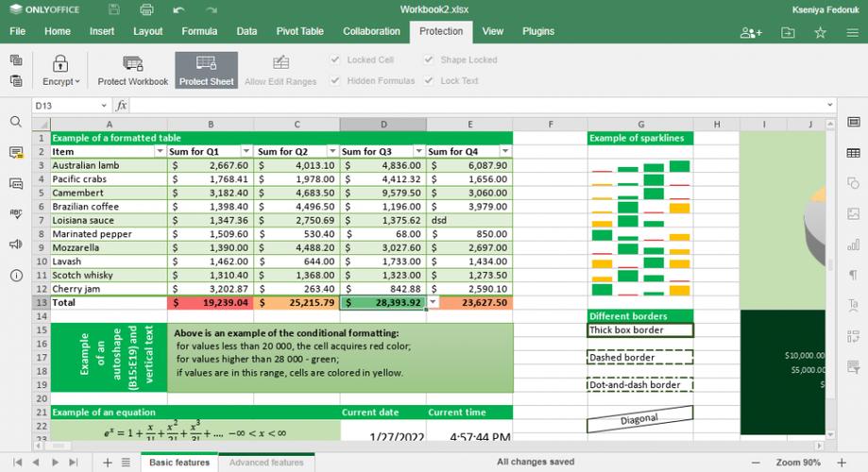Click the Protect Sheet button

click(x=207, y=70)
